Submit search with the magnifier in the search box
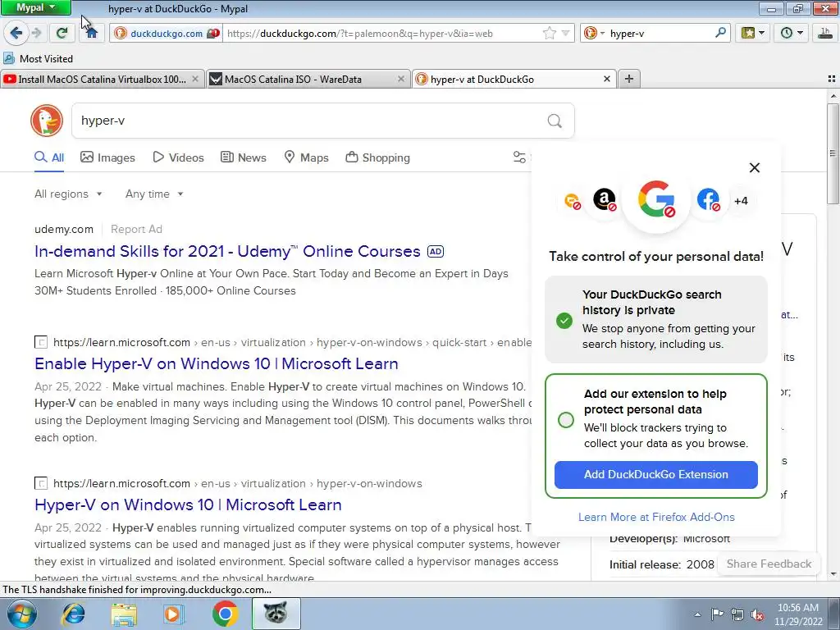840x630 pixels. (555, 121)
